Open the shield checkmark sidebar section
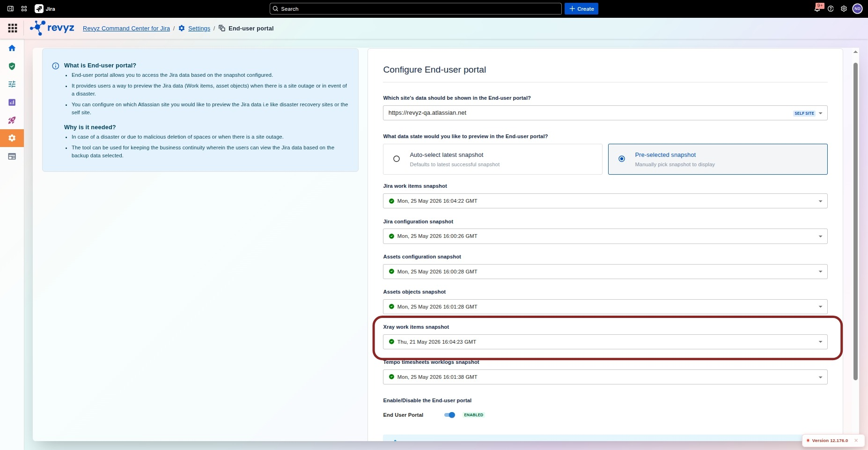The width and height of the screenshot is (868, 450). [x=12, y=66]
